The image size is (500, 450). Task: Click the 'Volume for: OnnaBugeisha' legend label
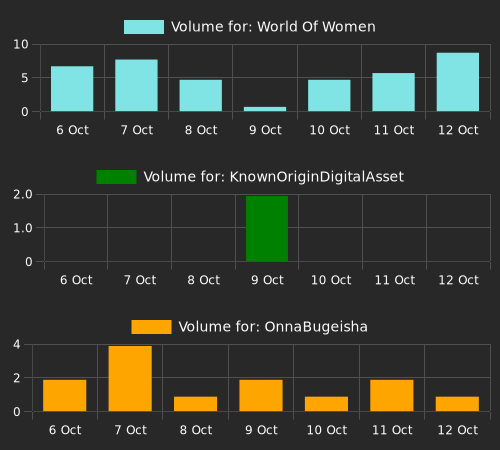(x=273, y=327)
